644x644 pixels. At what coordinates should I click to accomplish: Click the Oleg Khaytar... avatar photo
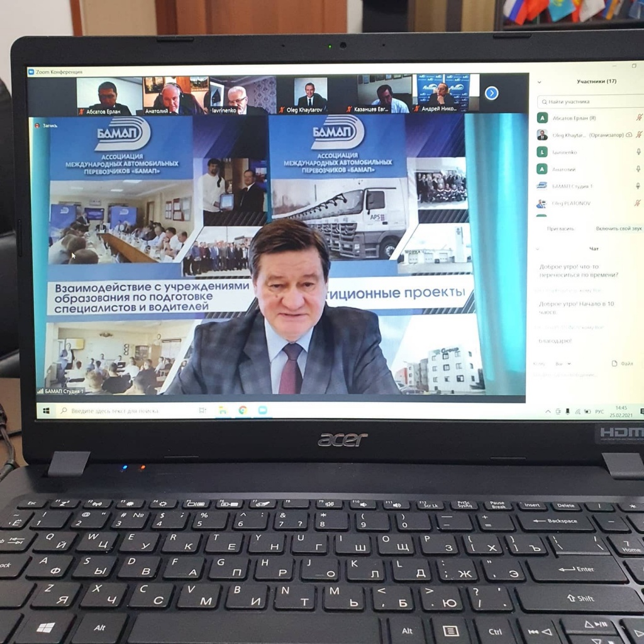click(542, 135)
